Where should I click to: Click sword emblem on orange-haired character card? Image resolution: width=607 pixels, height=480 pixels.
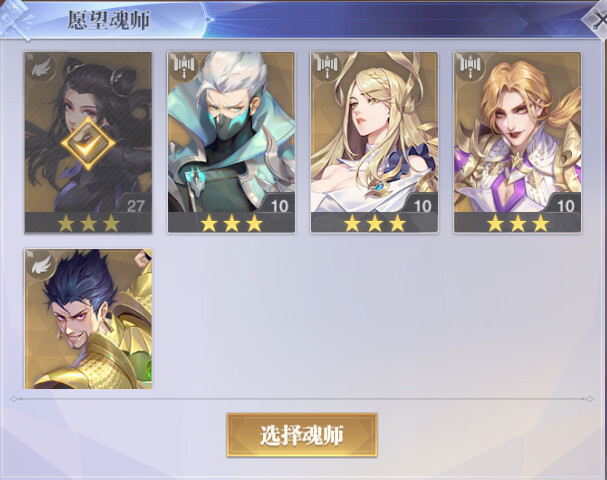pyautogui.click(x=471, y=67)
